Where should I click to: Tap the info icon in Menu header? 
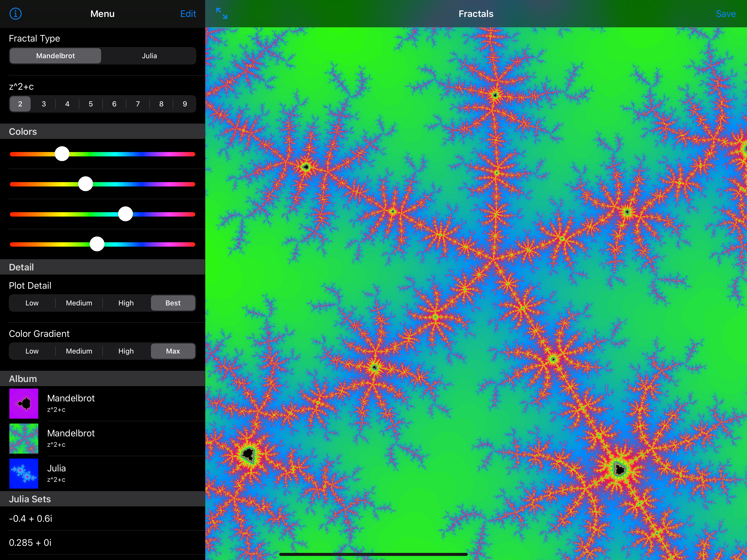click(16, 14)
